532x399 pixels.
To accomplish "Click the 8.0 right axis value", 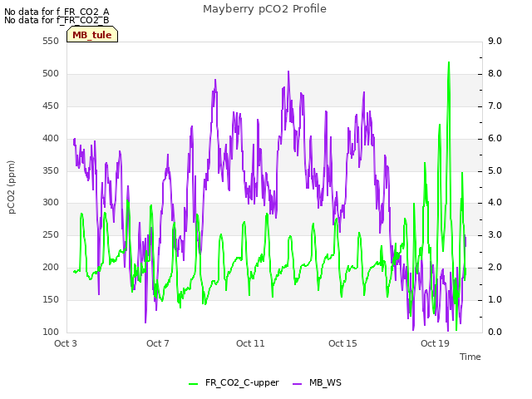I will 495,74.
